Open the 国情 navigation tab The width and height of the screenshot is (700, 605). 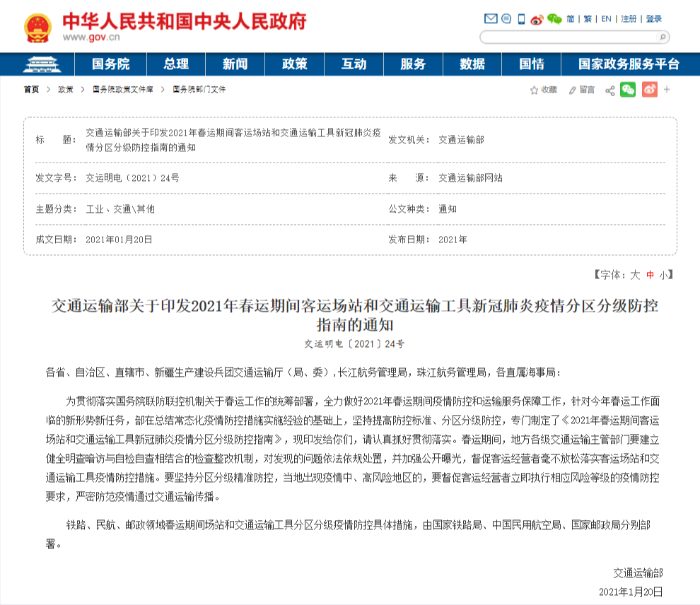(532, 64)
